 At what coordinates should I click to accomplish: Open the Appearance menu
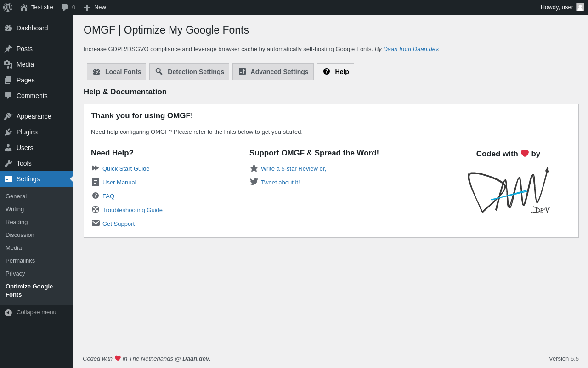click(34, 116)
